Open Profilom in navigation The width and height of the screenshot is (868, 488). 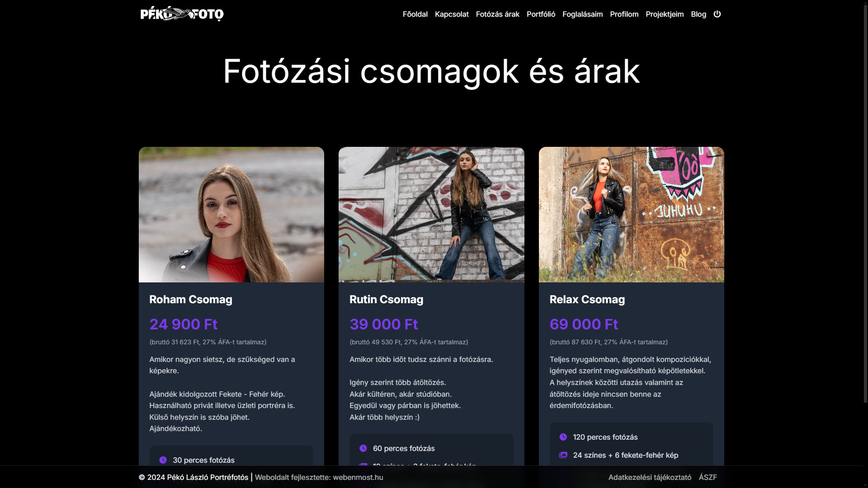(x=624, y=14)
